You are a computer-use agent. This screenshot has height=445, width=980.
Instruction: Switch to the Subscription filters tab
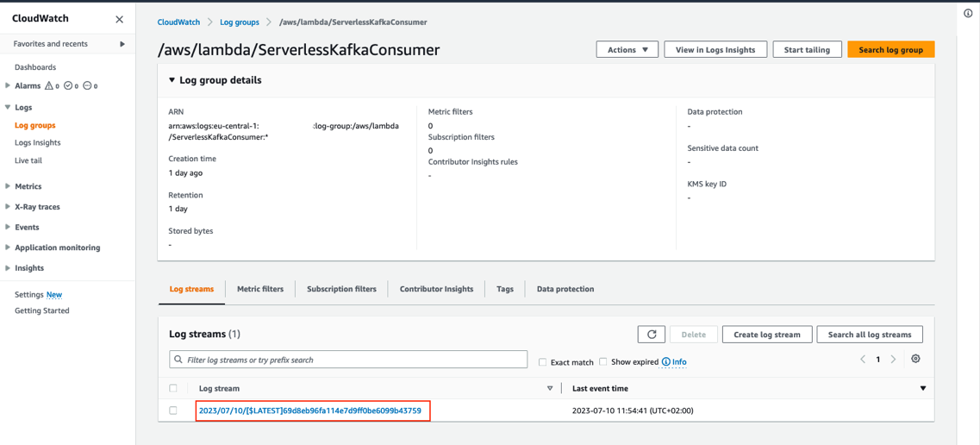coord(342,289)
